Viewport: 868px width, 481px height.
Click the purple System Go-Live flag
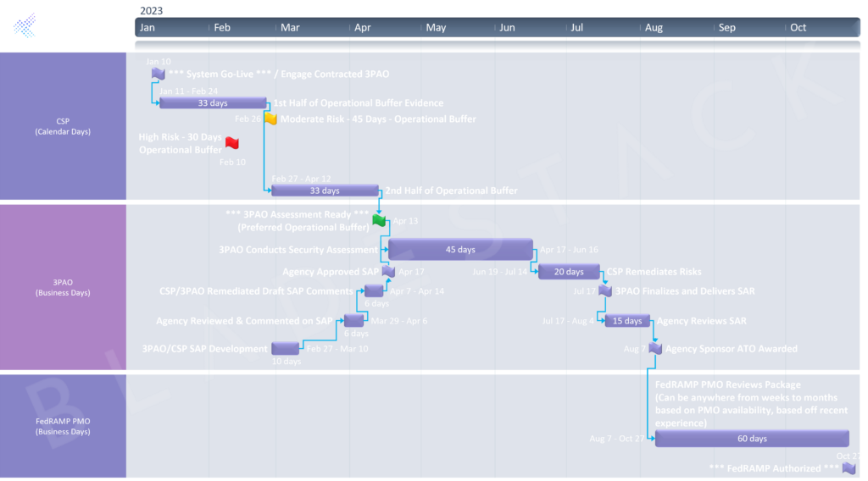(x=158, y=74)
